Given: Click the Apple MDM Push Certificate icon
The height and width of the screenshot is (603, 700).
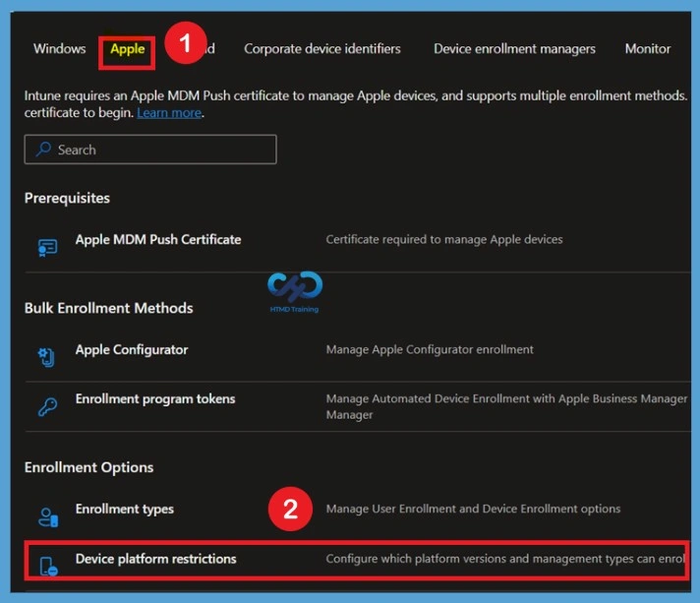Looking at the screenshot, I should [x=47, y=248].
